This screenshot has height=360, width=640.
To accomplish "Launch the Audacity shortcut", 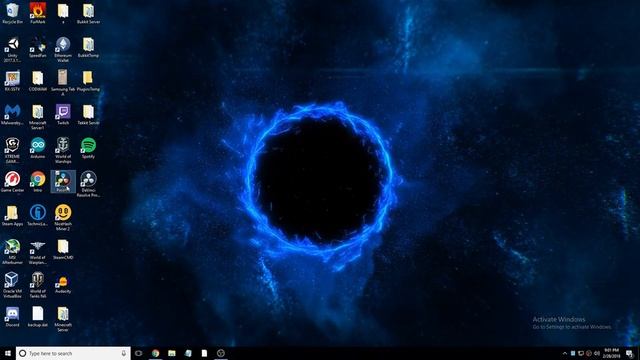I will coord(63,283).
